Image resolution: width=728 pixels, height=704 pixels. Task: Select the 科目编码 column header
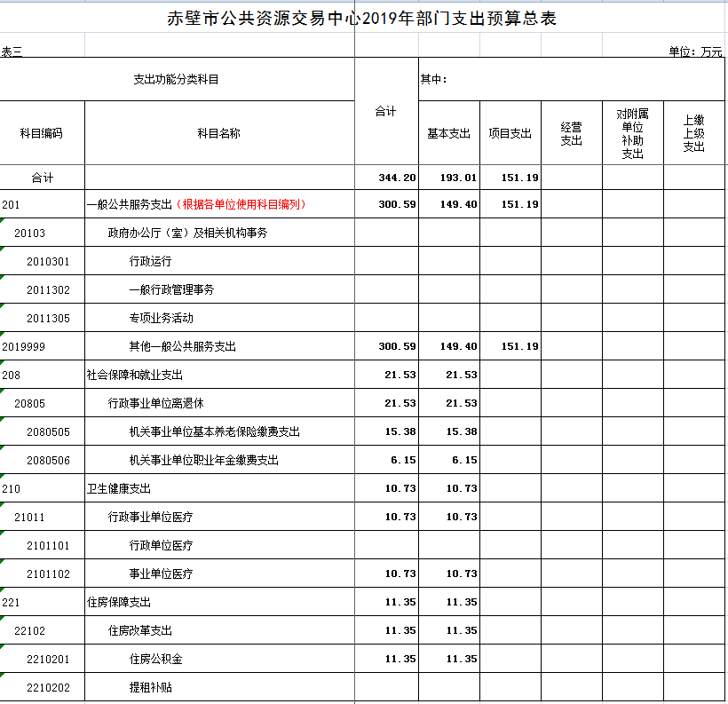pyautogui.click(x=42, y=133)
